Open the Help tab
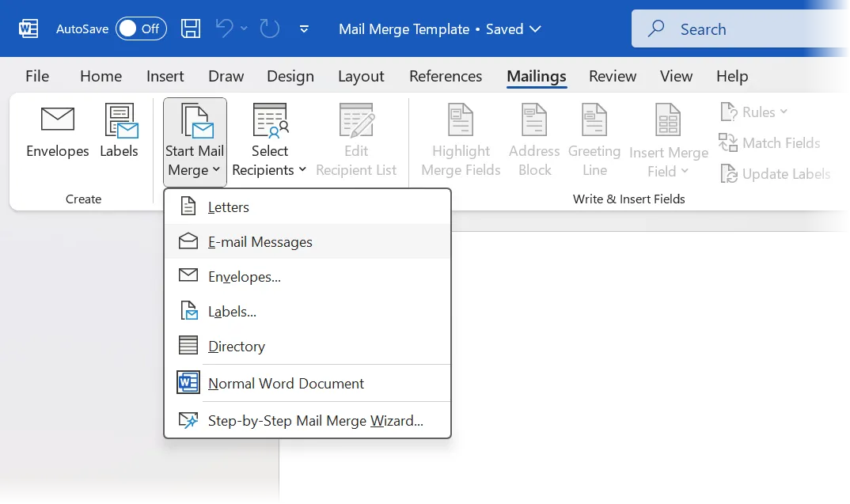Image resolution: width=850 pixels, height=504 pixels. click(x=732, y=76)
